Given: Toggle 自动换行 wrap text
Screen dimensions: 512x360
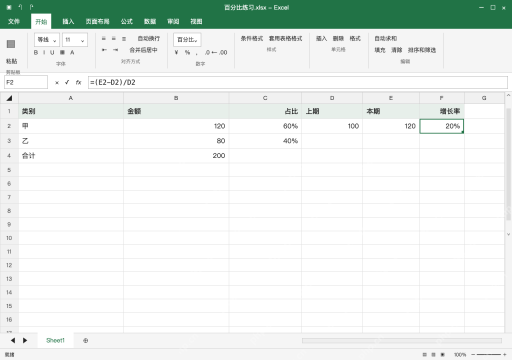Looking at the screenshot, I should pyautogui.click(x=149, y=39).
